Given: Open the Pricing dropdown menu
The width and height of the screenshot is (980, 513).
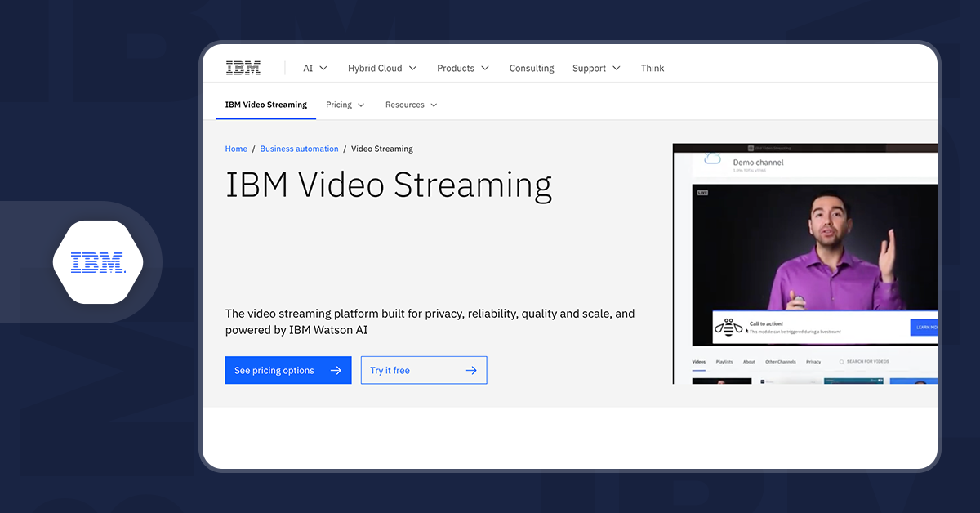Looking at the screenshot, I should (x=344, y=105).
